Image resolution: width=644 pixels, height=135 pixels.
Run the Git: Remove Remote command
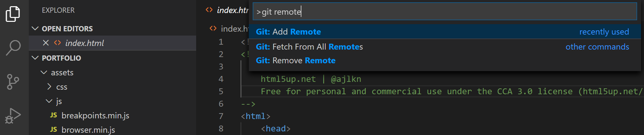[x=296, y=60]
